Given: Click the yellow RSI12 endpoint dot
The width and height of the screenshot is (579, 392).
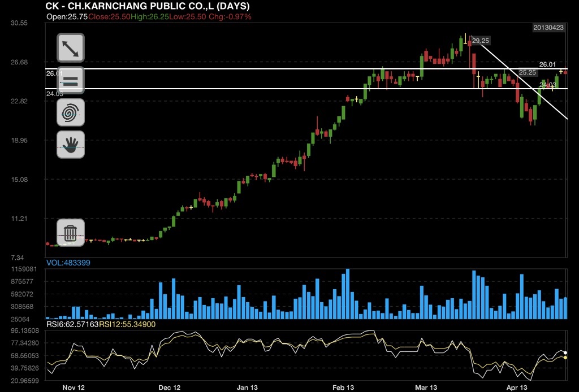Looking at the screenshot, I should [565, 358].
